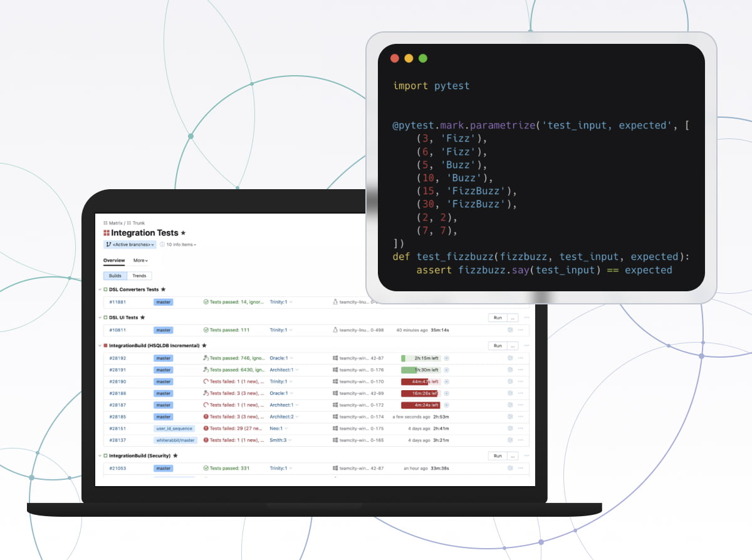
Task: Click the Windows agent icon in build #28191 row
Action: (335, 370)
